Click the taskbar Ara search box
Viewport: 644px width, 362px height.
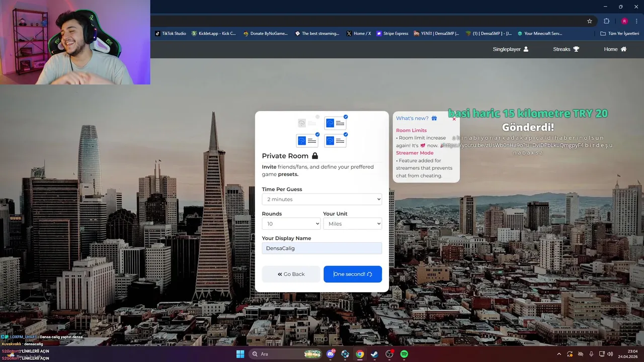click(286, 354)
